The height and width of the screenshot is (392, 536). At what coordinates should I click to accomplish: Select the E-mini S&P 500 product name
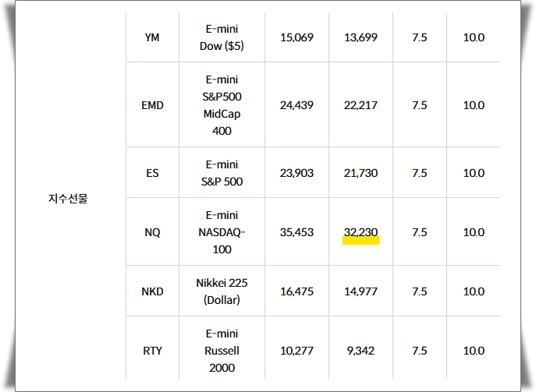tap(222, 173)
